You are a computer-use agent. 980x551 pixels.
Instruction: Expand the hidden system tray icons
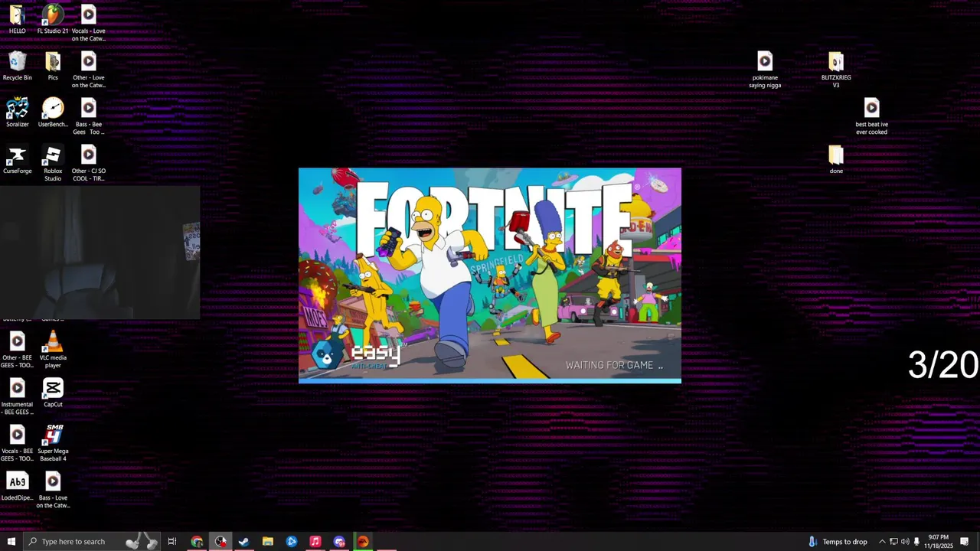pos(882,542)
